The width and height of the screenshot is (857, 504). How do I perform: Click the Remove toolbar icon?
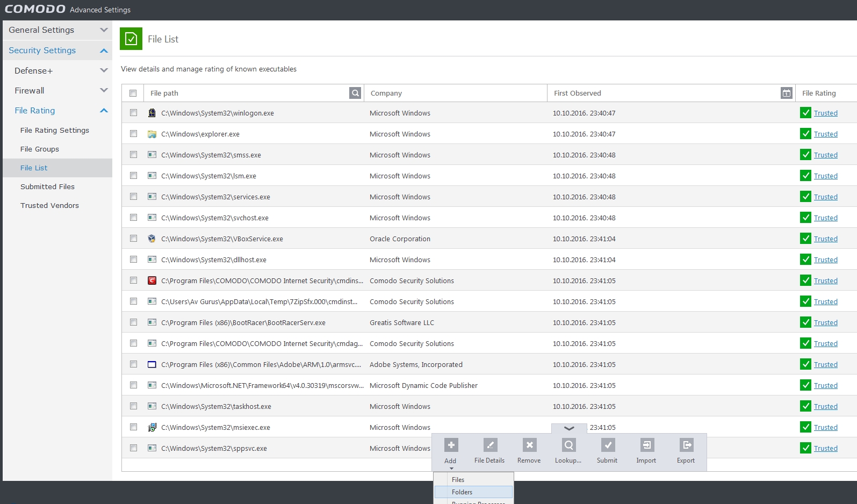point(529,445)
